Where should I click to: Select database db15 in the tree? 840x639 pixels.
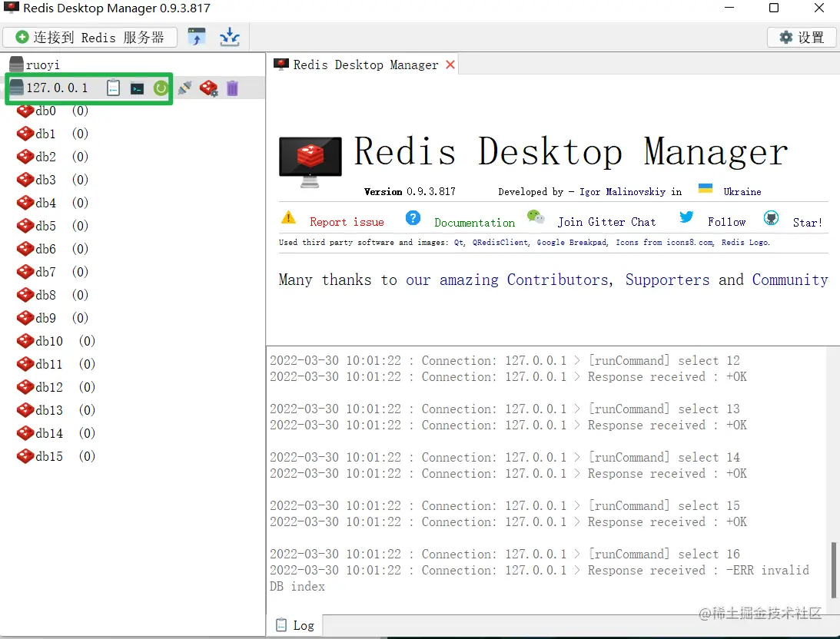[55, 456]
